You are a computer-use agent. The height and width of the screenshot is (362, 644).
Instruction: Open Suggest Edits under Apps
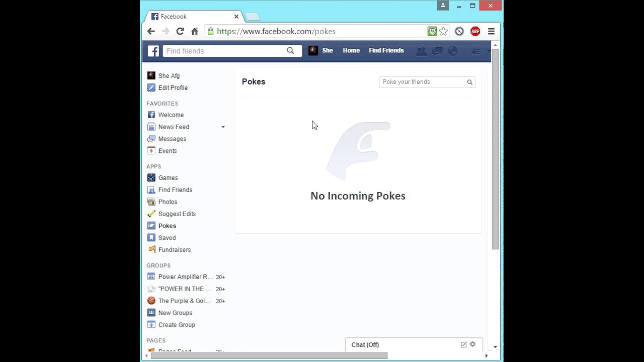pyautogui.click(x=177, y=214)
